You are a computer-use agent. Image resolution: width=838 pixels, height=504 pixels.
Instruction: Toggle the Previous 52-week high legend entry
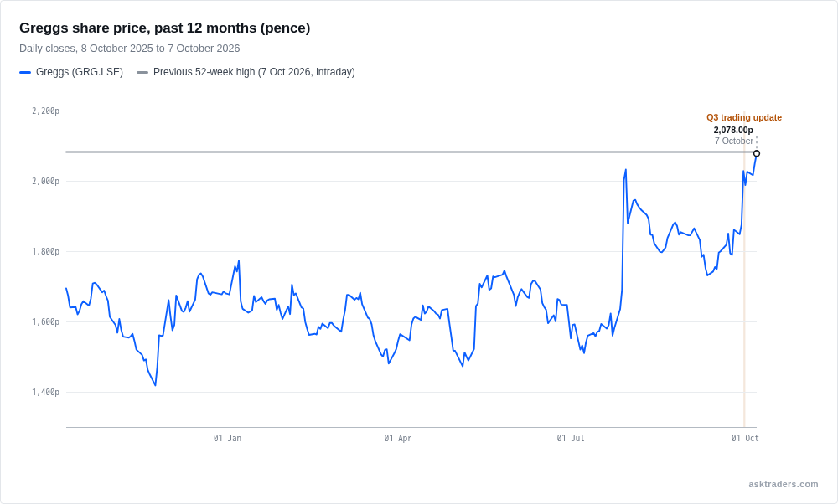point(246,72)
